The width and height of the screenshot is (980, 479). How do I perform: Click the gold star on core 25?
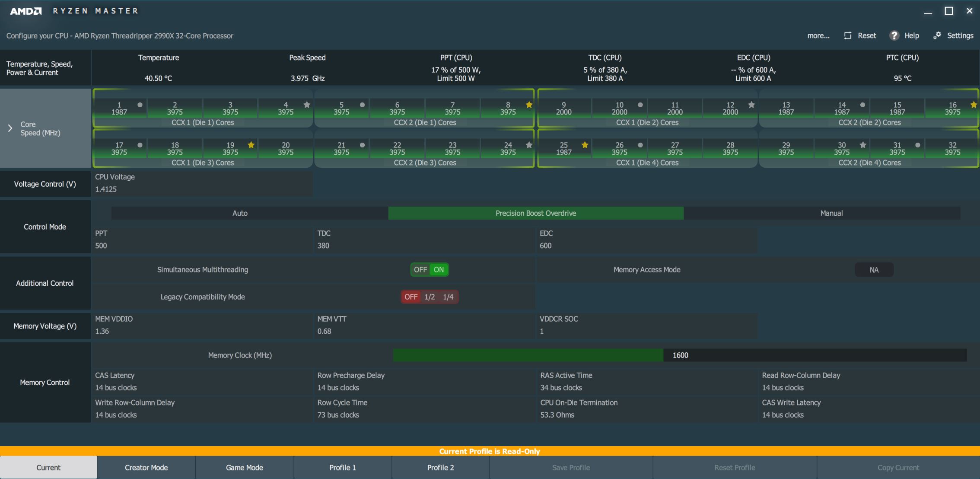[585, 145]
